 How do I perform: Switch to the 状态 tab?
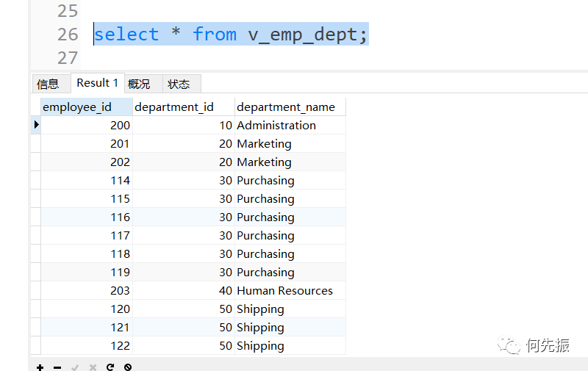tap(179, 84)
